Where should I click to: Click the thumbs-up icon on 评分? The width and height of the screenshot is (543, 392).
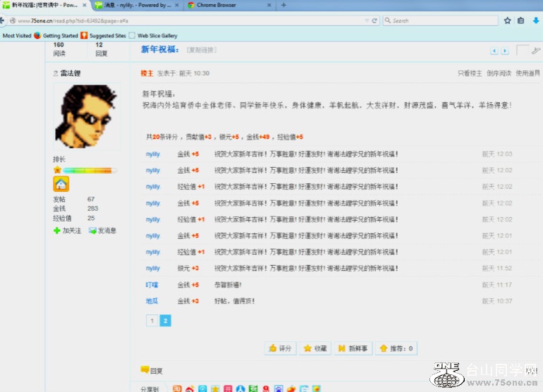(x=272, y=348)
